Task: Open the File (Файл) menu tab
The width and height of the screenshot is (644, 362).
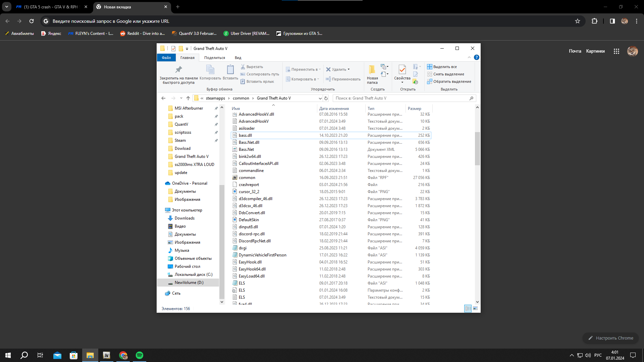Action: click(x=166, y=58)
